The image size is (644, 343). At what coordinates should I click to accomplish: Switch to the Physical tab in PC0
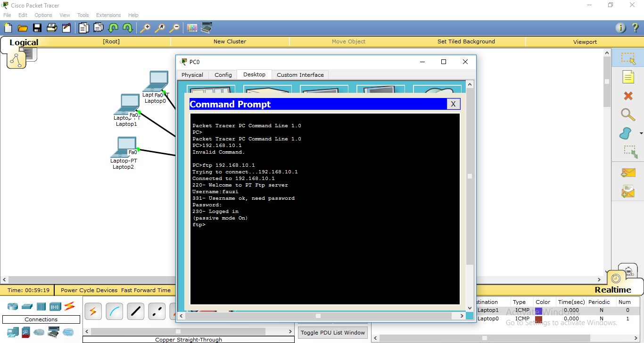tap(192, 75)
